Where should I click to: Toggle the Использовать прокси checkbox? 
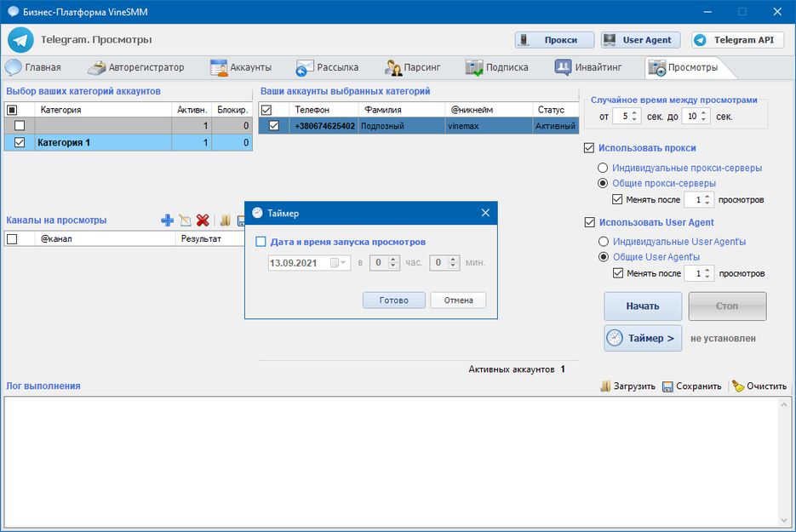tap(589, 148)
